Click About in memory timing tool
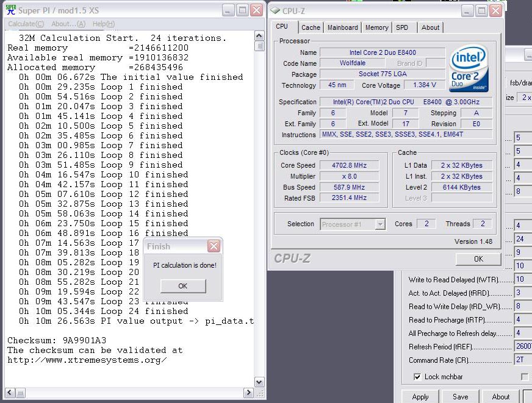The width and height of the screenshot is (532, 403). coord(501,396)
